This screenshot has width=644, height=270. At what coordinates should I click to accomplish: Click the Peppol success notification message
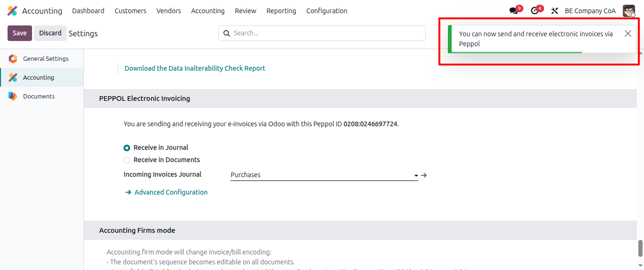point(536,39)
